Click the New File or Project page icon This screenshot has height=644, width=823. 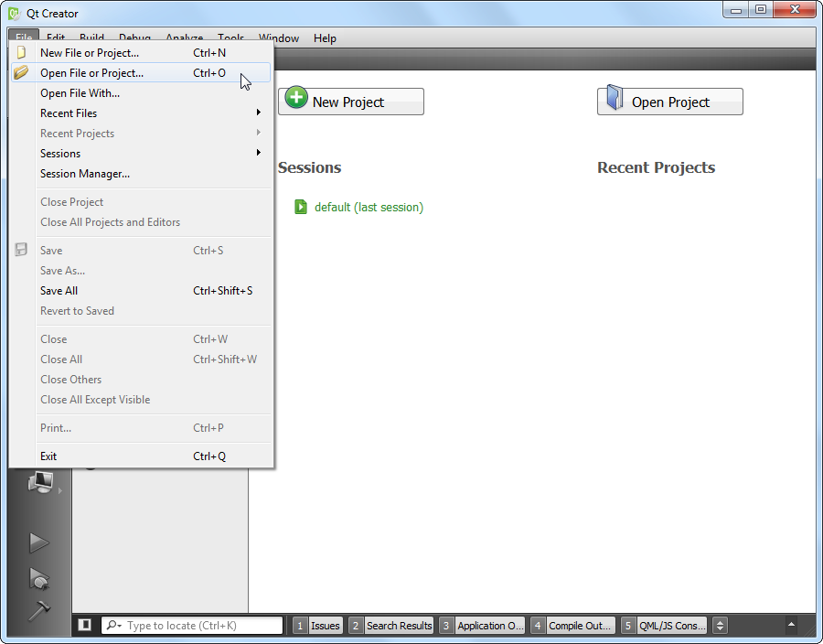coord(22,52)
